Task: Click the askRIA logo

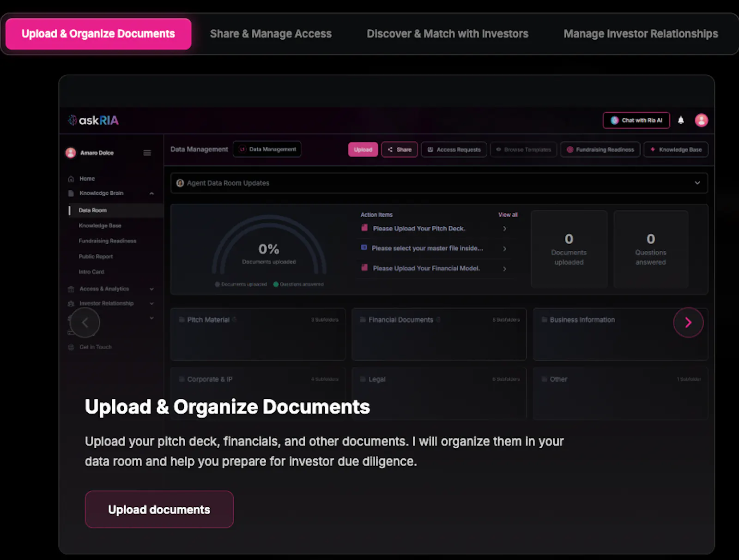Action: [x=93, y=120]
